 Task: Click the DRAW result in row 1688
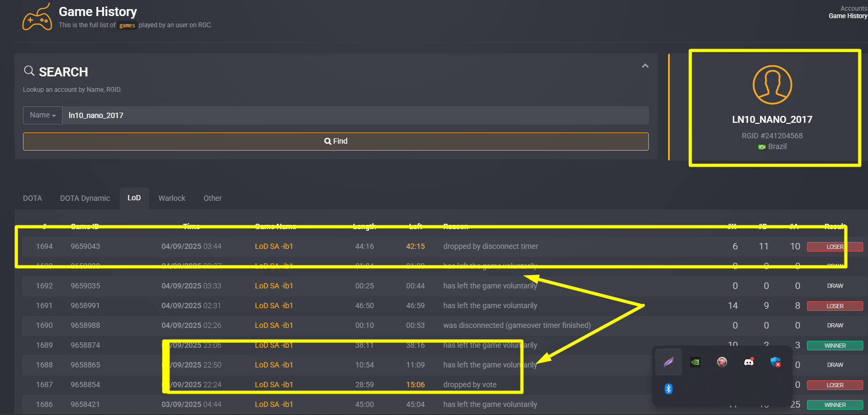pos(835,365)
